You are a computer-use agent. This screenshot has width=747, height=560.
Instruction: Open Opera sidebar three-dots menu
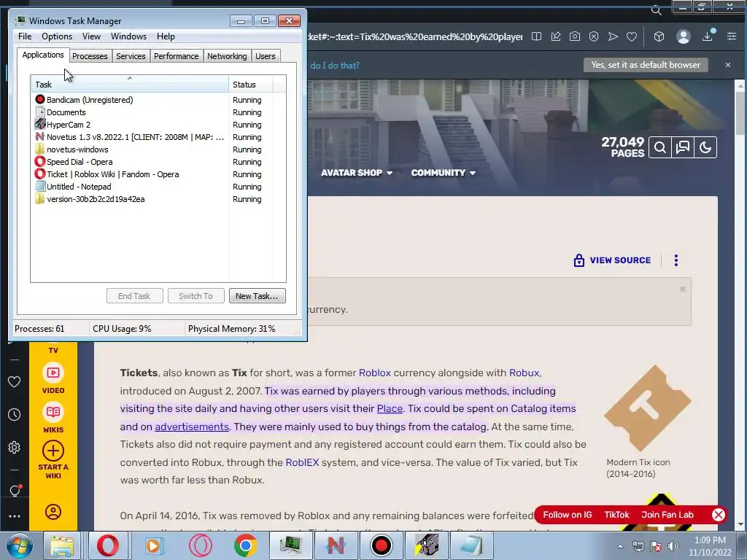tap(15, 516)
